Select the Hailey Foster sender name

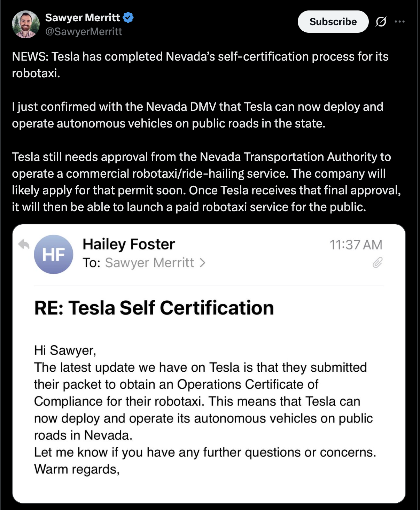pos(129,244)
